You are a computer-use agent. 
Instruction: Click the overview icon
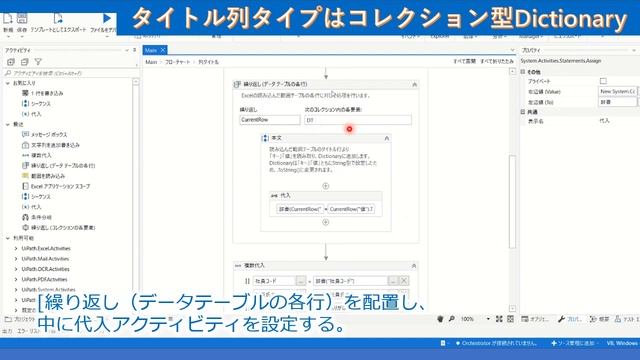pos(510,319)
